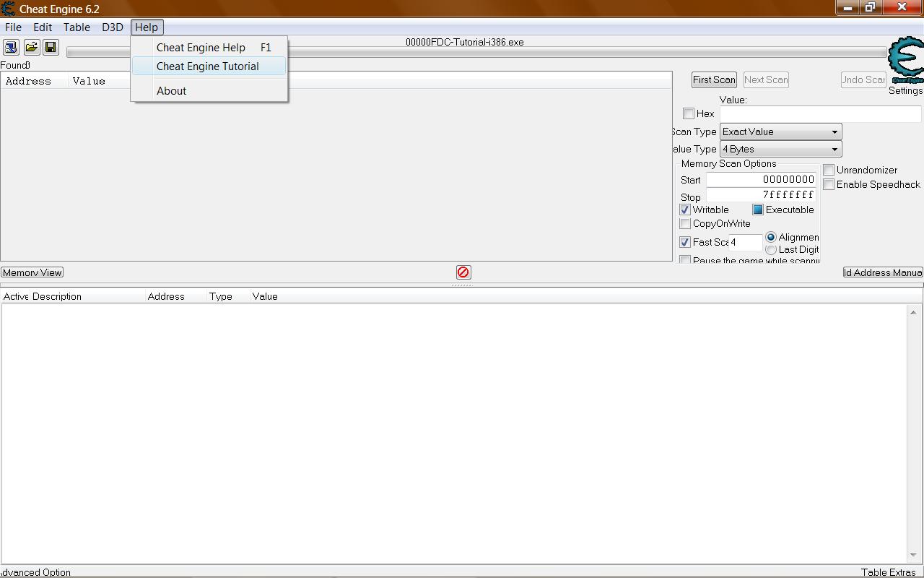Image resolution: width=924 pixels, height=578 pixels.
Task: Enable the Unrandomizer checkbox
Action: [x=829, y=170]
